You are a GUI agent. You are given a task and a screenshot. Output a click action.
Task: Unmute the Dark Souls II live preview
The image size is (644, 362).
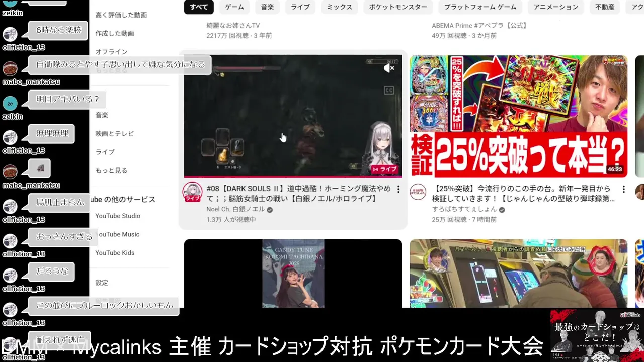click(389, 68)
